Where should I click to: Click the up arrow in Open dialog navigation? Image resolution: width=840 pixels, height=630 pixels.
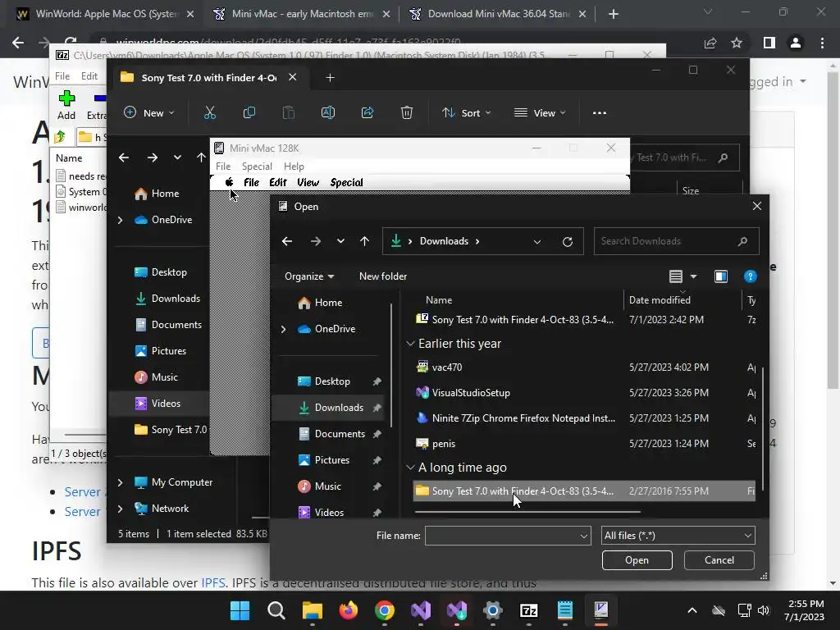point(364,242)
